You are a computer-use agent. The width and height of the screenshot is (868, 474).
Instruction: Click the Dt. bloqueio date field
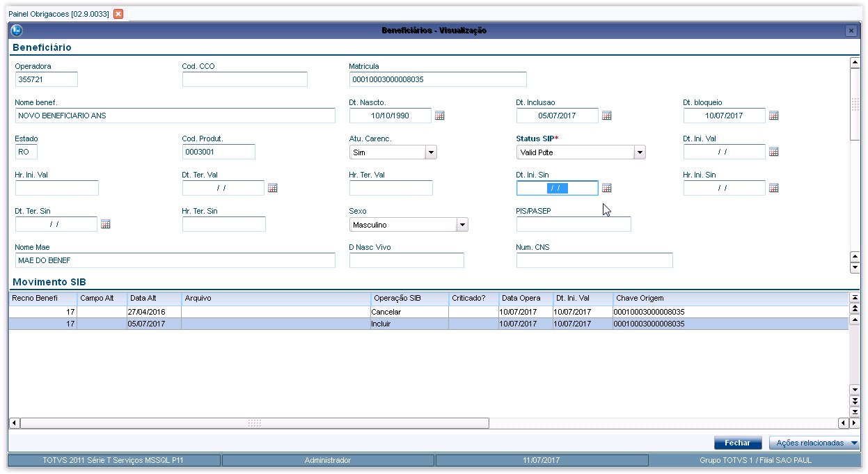point(725,116)
